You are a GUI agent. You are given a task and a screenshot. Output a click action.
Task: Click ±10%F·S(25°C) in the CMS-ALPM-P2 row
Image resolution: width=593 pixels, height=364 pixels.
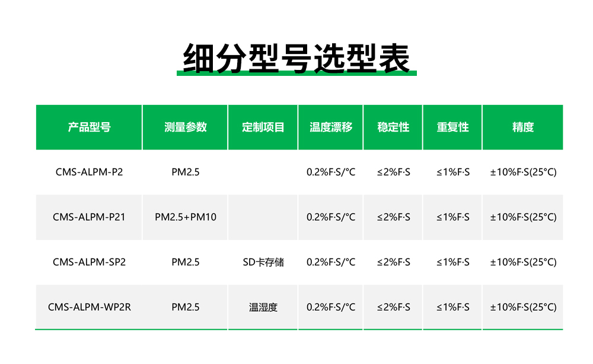(x=523, y=172)
